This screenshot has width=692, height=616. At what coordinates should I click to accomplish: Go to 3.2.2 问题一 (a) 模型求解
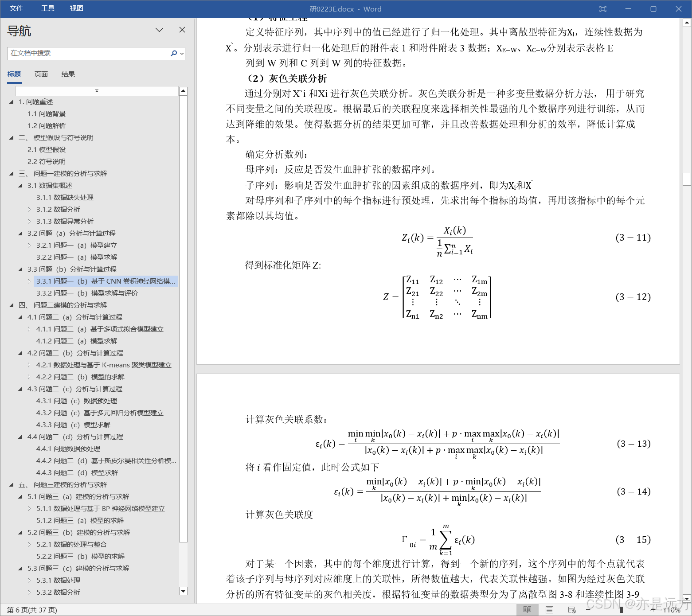point(77,257)
